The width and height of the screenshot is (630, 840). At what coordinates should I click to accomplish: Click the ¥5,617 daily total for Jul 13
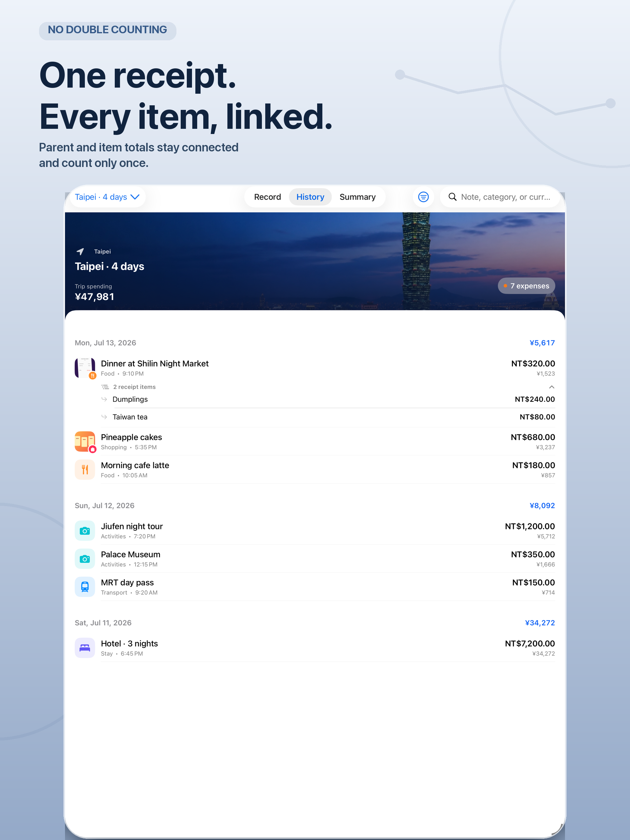coord(542,342)
